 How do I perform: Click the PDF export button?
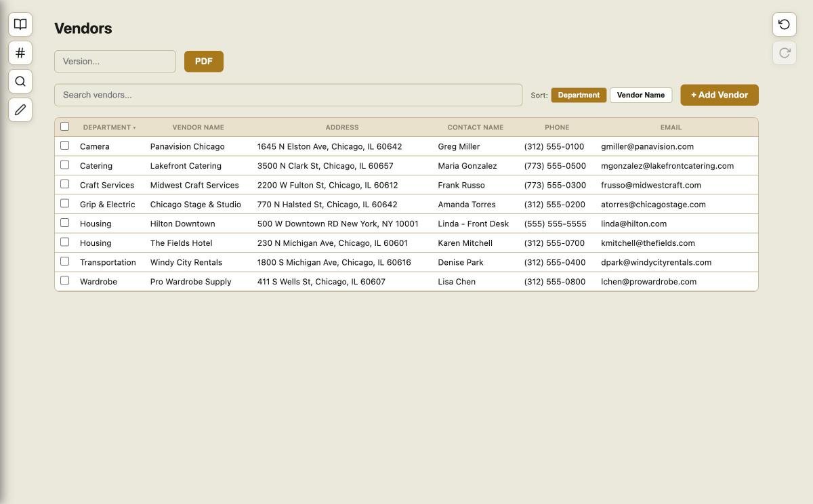pos(204,62)
